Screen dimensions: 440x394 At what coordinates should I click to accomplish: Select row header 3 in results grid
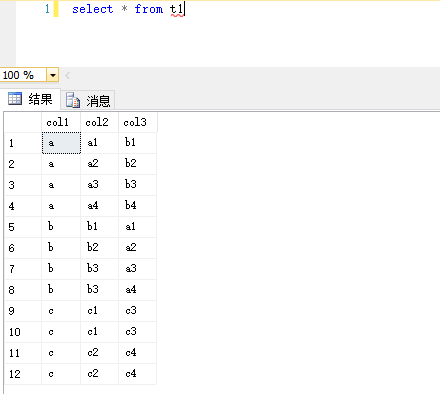tap(23, 185)
